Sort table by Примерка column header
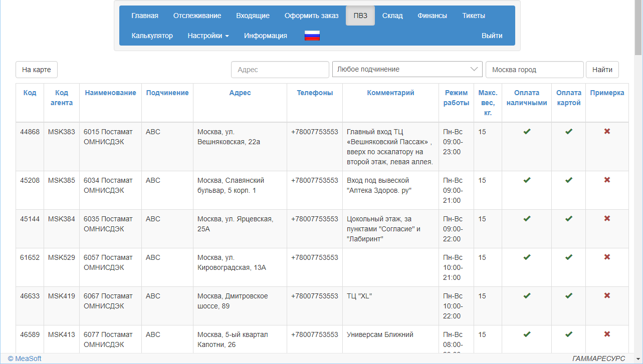 point(607,93)
